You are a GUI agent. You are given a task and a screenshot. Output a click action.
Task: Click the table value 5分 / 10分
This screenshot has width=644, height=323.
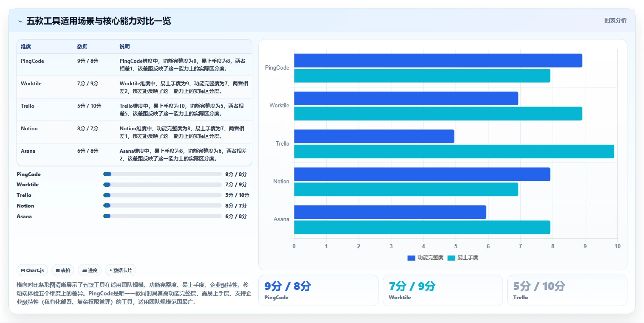click(89, 106)
